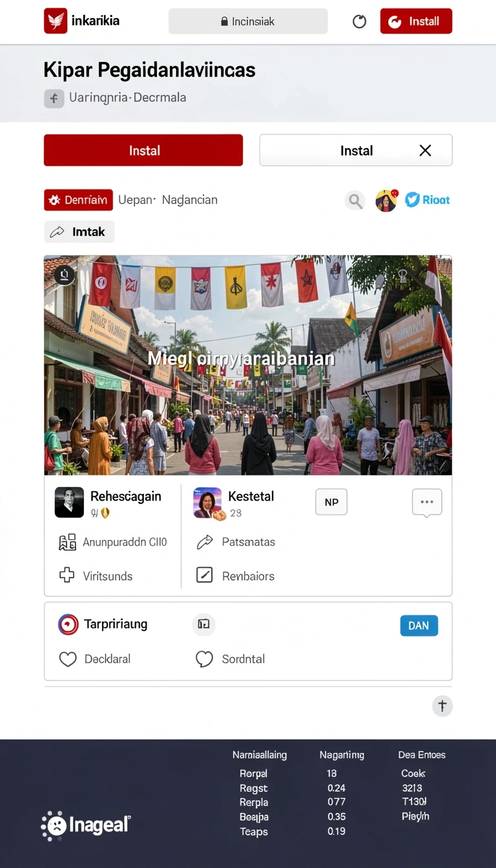Click the copy icon on street photo

[x=65, y=275]
